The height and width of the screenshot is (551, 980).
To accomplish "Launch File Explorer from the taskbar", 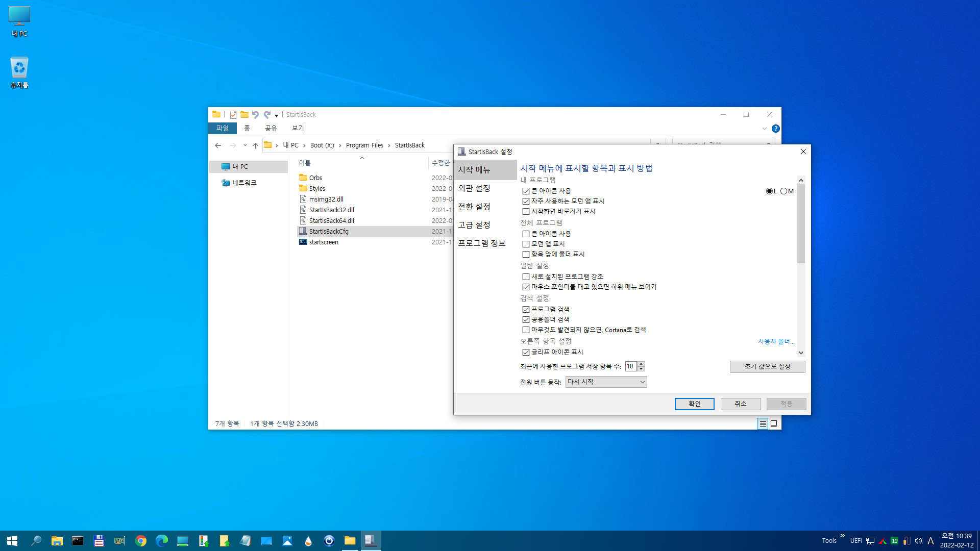I will coord(57,541).
